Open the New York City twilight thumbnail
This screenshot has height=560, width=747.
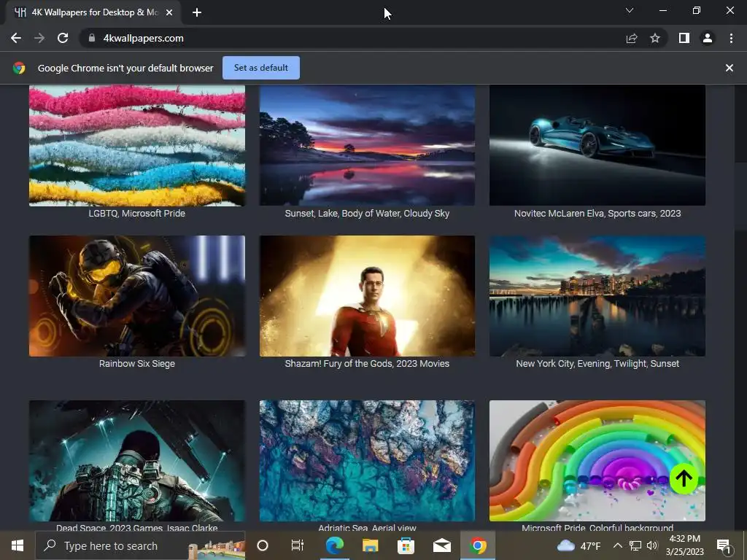pyautogui.click(x=597, y=296)
